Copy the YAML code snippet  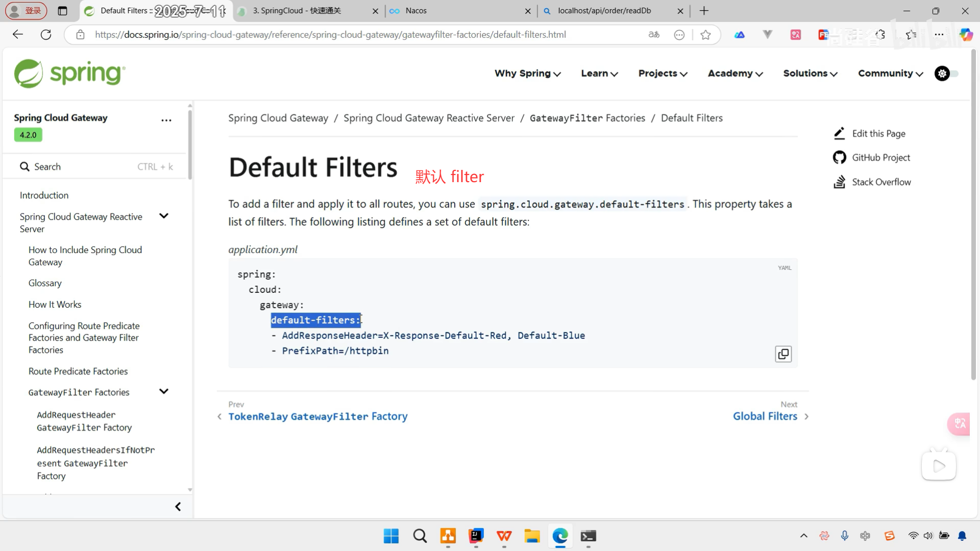pos(783,354)
